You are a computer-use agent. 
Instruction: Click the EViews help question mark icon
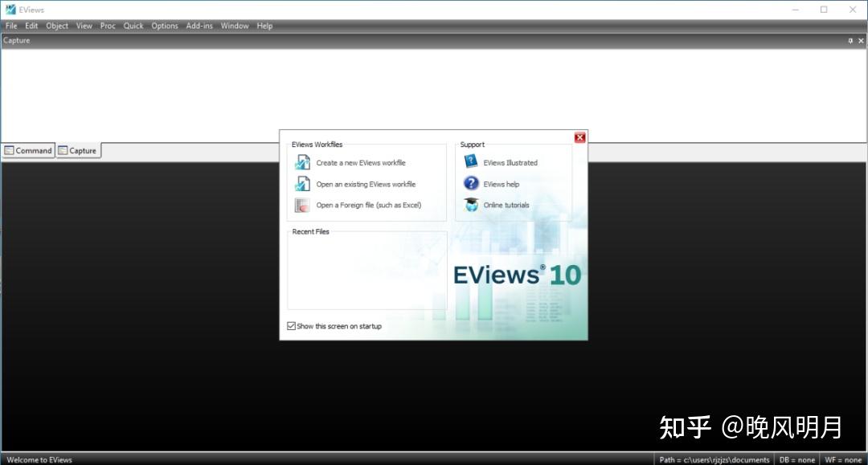pos(471,183)
